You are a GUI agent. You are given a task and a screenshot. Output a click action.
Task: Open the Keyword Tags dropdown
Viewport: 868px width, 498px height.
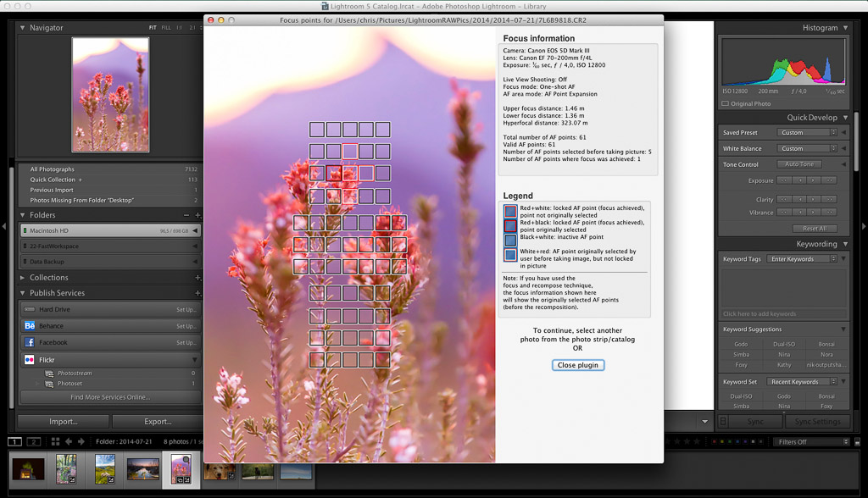click(x=802, y=259)
